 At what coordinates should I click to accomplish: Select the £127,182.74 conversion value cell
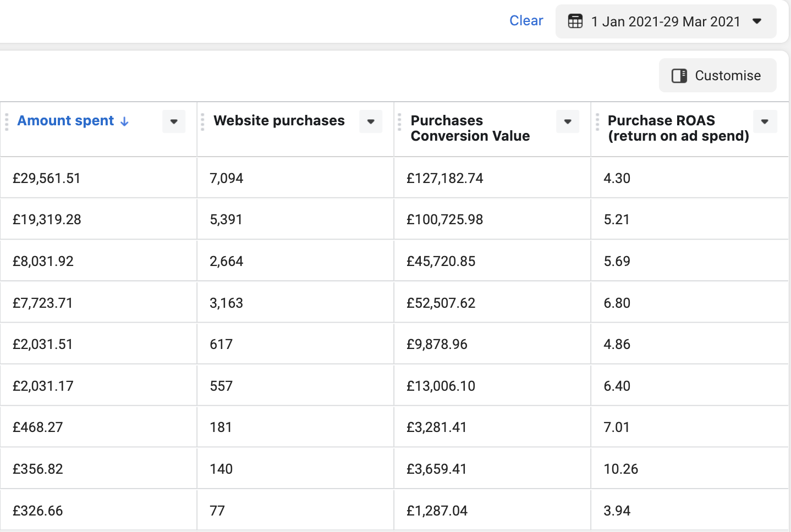[492, 178]
